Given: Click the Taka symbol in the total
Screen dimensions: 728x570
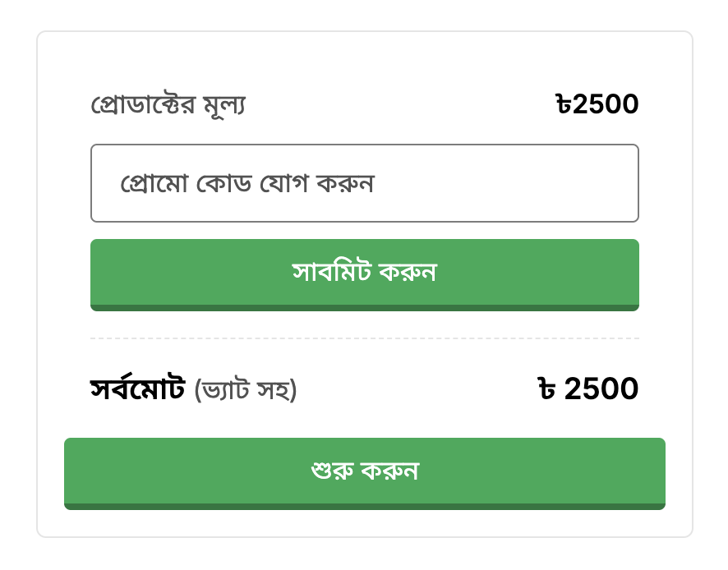Looking at the screenshot, I should [x=546, y=388].
